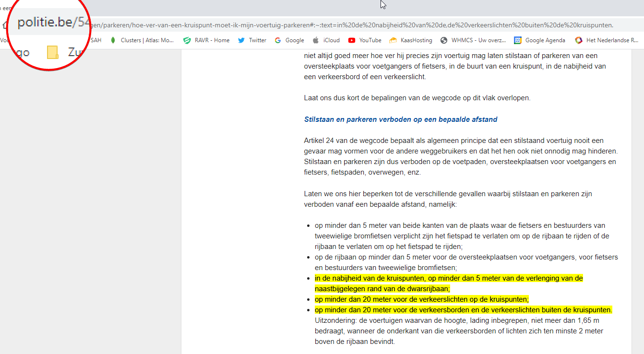Click the Twitter bird bookmark

tap(252, 40)
